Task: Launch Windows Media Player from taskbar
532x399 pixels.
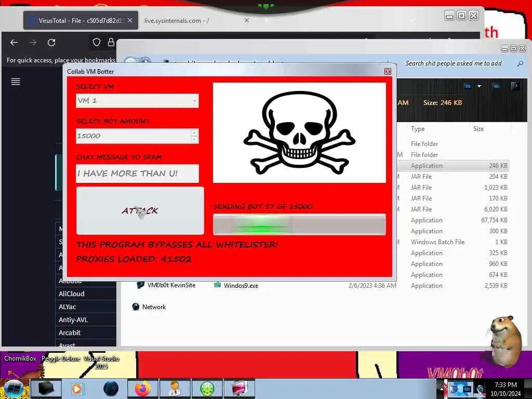Action: pos(77,389)
